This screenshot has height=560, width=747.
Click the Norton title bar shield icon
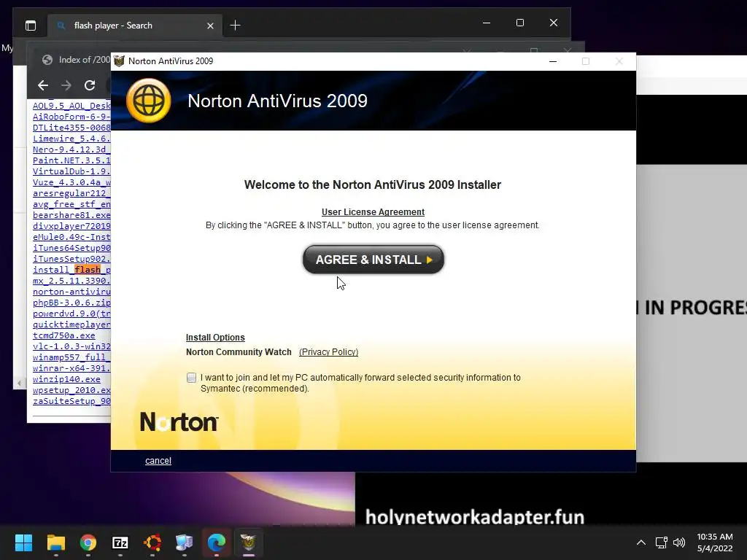pos(119,61)
